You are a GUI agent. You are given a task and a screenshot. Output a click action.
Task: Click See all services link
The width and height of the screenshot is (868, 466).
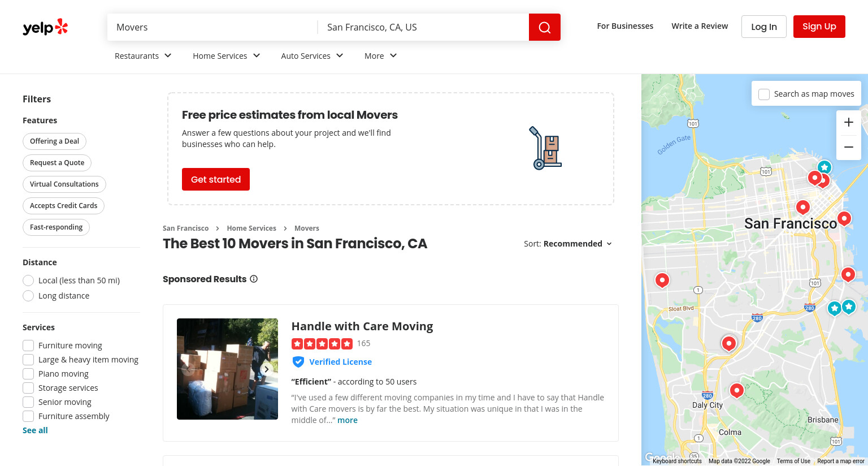[35, 430]
